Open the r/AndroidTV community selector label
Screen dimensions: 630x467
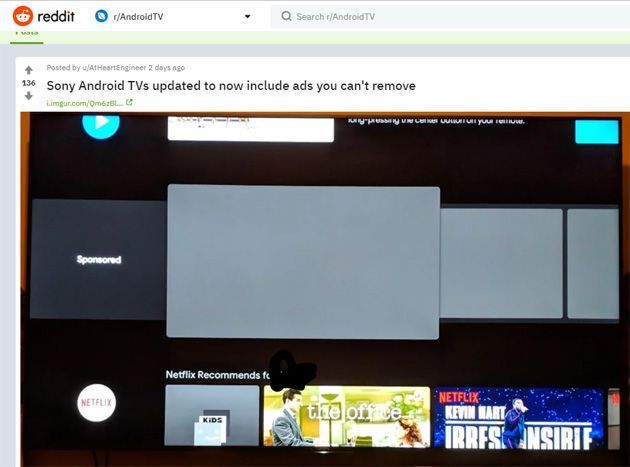pyautogui.click(x=146, y=17)
